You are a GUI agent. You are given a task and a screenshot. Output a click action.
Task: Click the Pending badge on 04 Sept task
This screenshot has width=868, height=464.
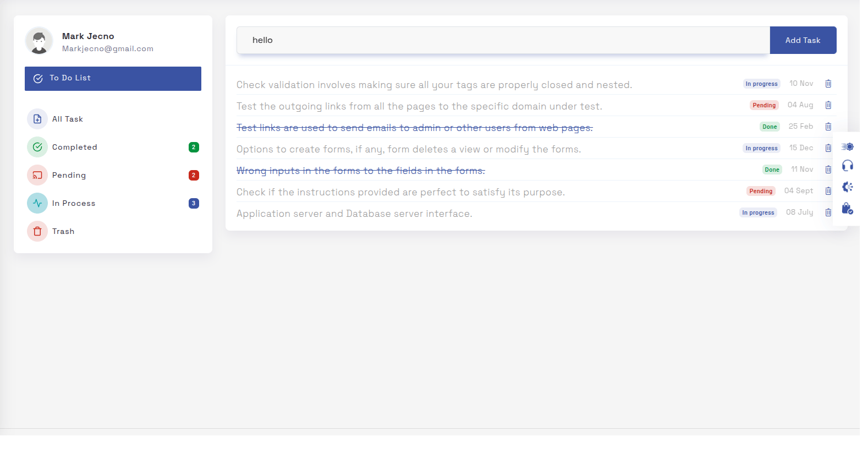pyautogui.click(x=761, y=191)
